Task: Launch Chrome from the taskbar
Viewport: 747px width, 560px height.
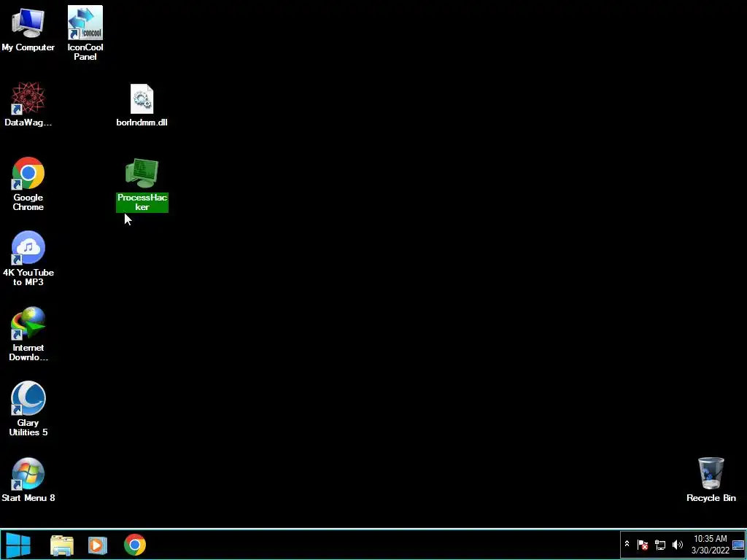Action: point(135,545)
